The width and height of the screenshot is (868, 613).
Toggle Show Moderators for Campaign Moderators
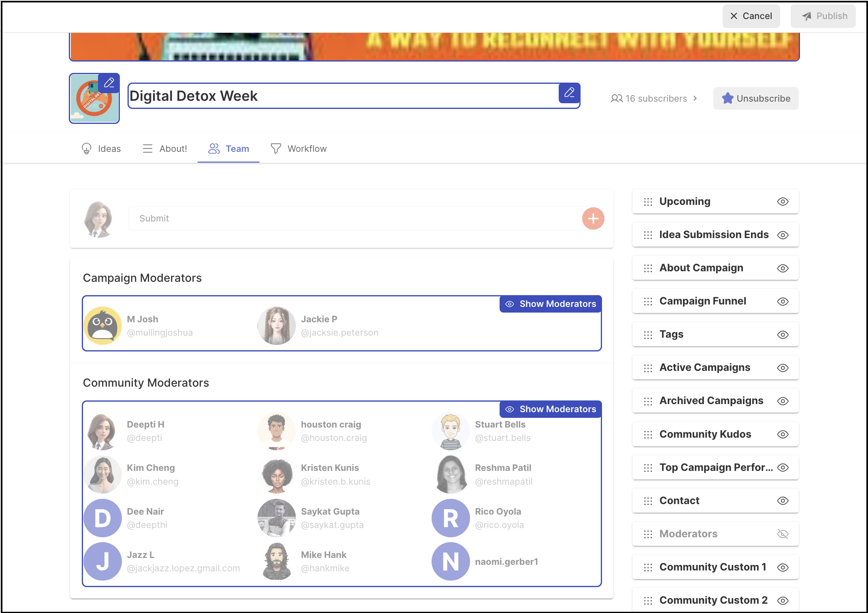(x=551, y=304)
